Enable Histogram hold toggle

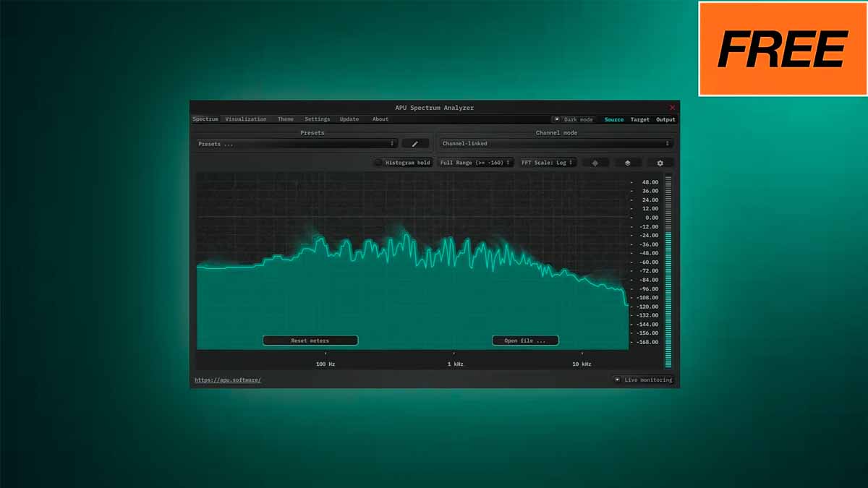378,163
